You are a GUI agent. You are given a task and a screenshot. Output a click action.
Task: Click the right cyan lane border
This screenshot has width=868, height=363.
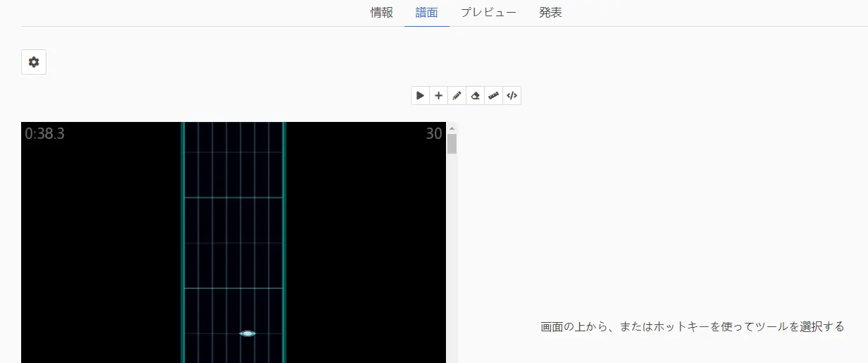[284, 240]
